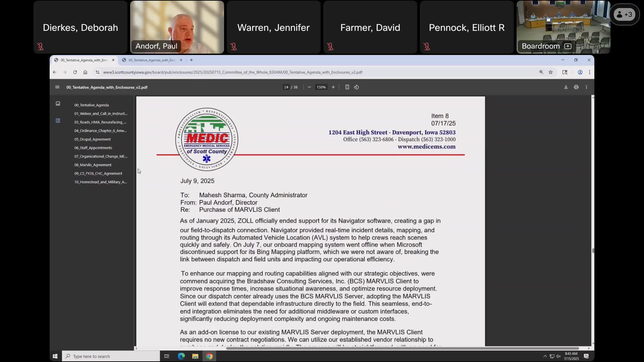Reload the current webpage
Viewport: 644px width, 362px height.
pos(75,72)
